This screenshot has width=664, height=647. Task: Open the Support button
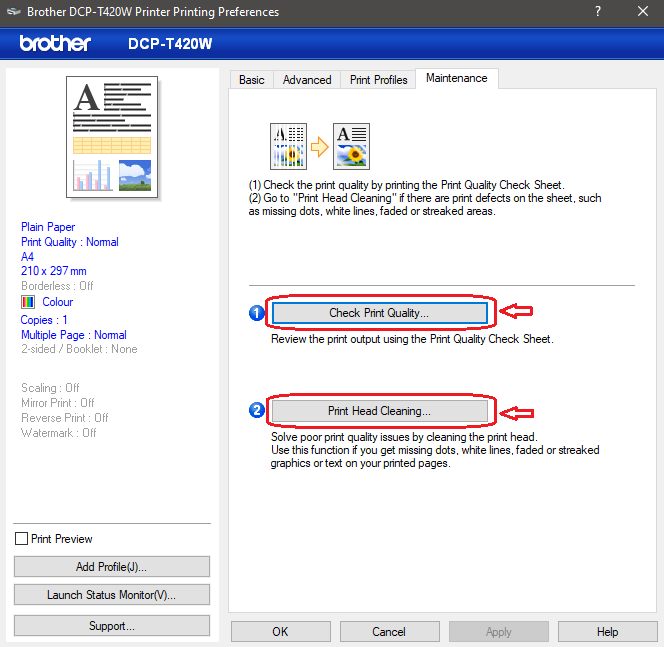[x=112, y=626]
